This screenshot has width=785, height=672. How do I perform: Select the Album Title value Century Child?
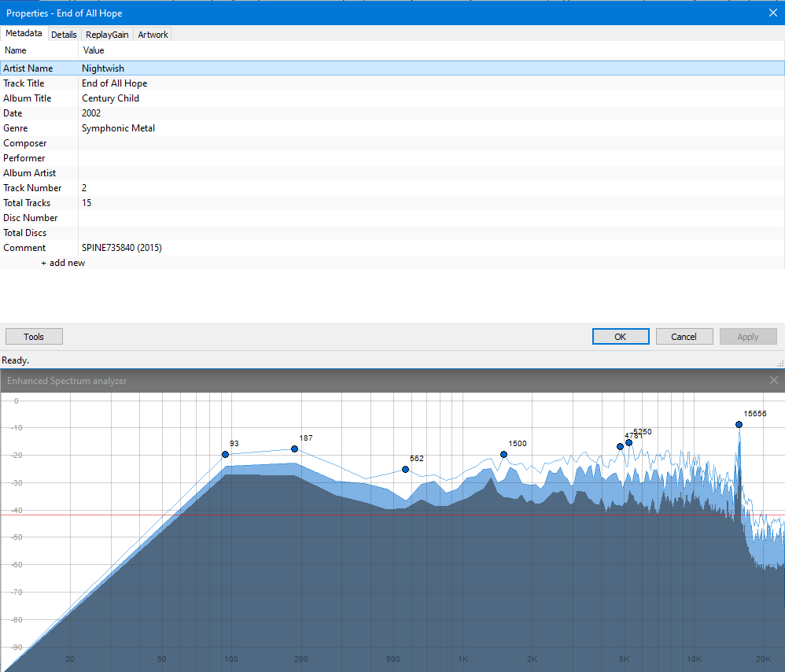(x=110, y=98)
